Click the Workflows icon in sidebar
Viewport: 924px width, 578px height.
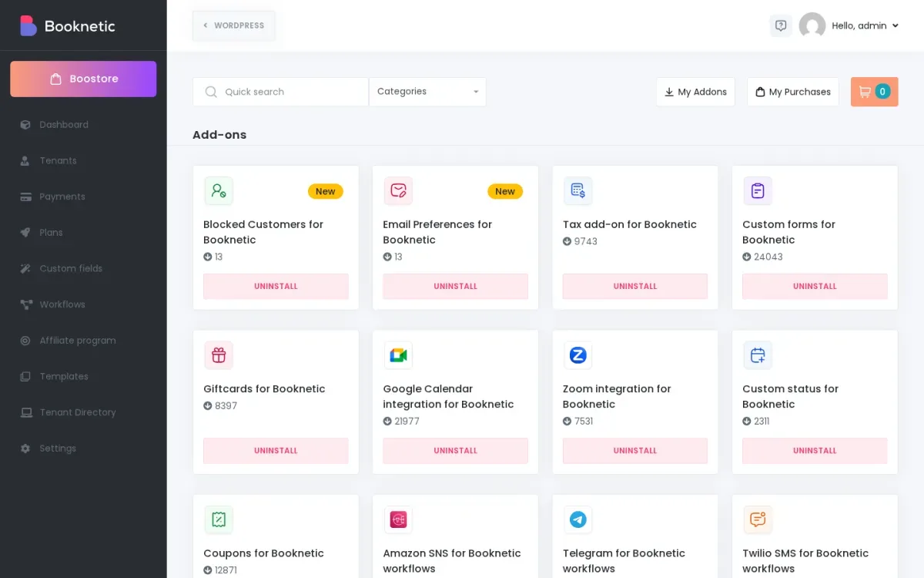pos(25,304)
